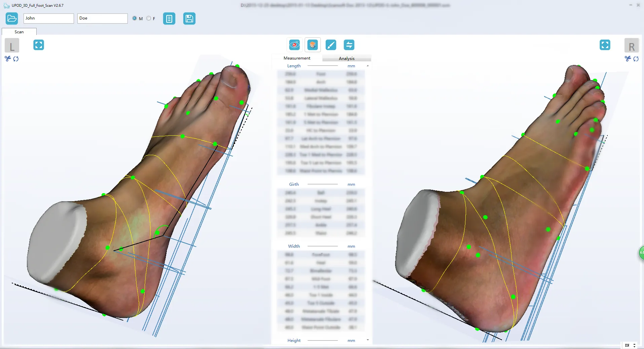Select the eye texture view tool

tap(294, 44)
